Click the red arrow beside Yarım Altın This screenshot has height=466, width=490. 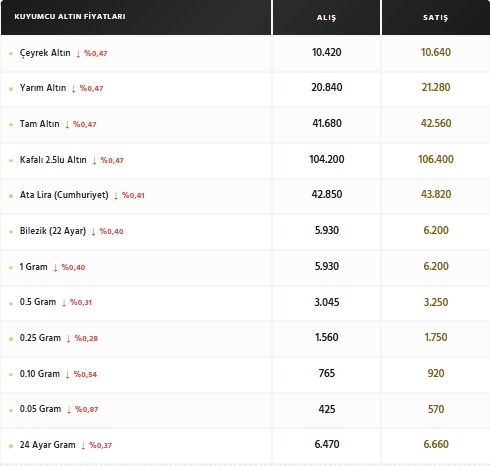[x=74, y=89]
